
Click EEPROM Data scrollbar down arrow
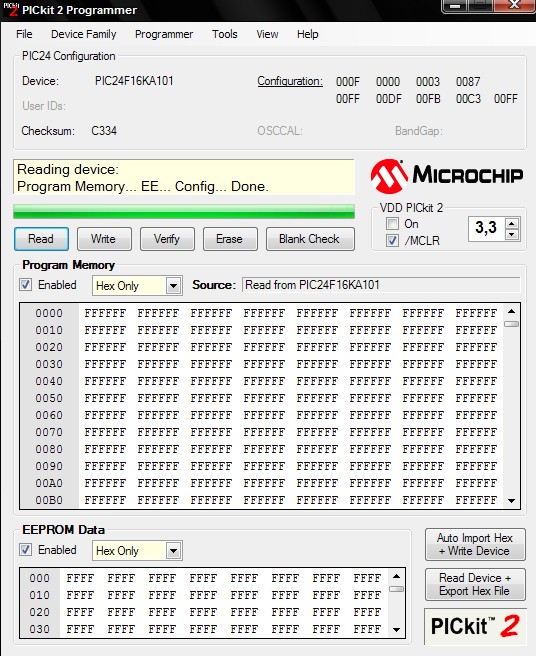coord(397,630)
